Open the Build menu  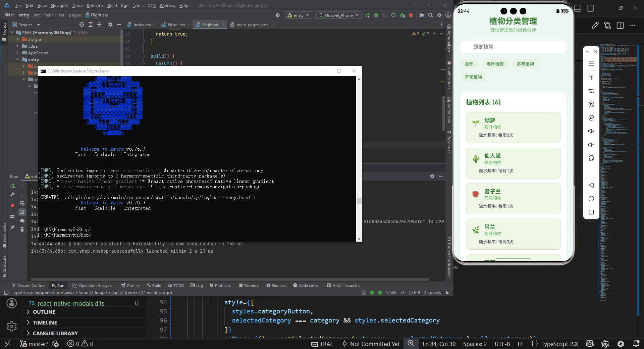pyautogui.click(x=112, y=5)
